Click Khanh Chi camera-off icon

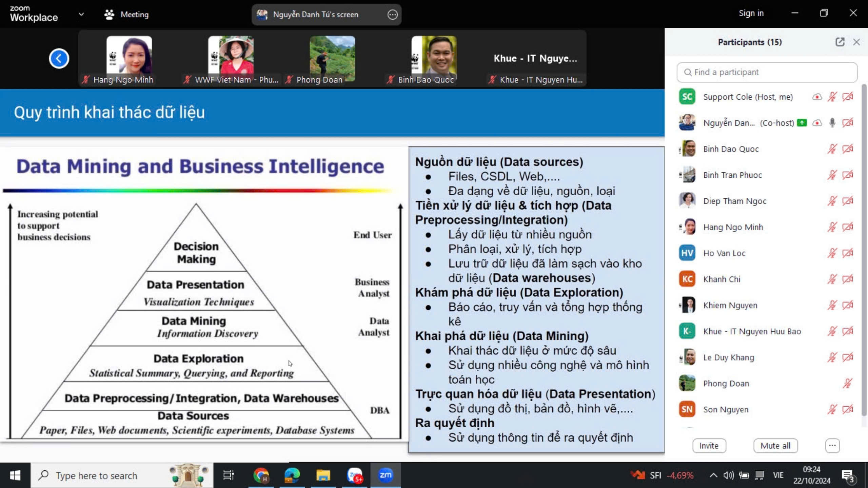click(848, 279)
